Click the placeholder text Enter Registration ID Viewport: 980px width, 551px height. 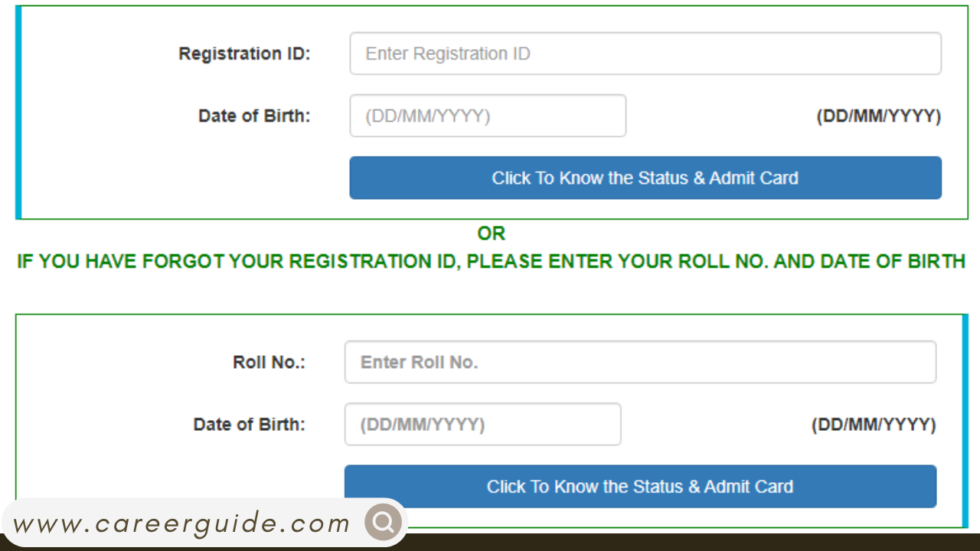448,53
